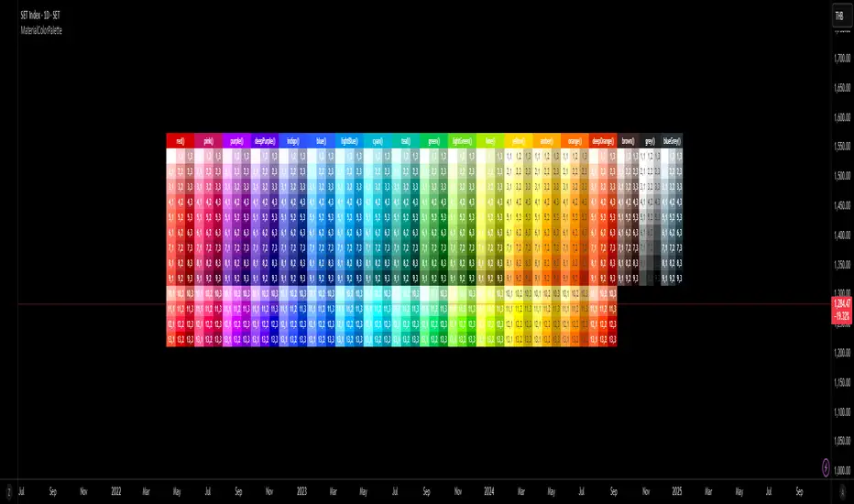The image size is (854, 504).
Task: Select the pink() palette column header
Action: click(208, 142)
